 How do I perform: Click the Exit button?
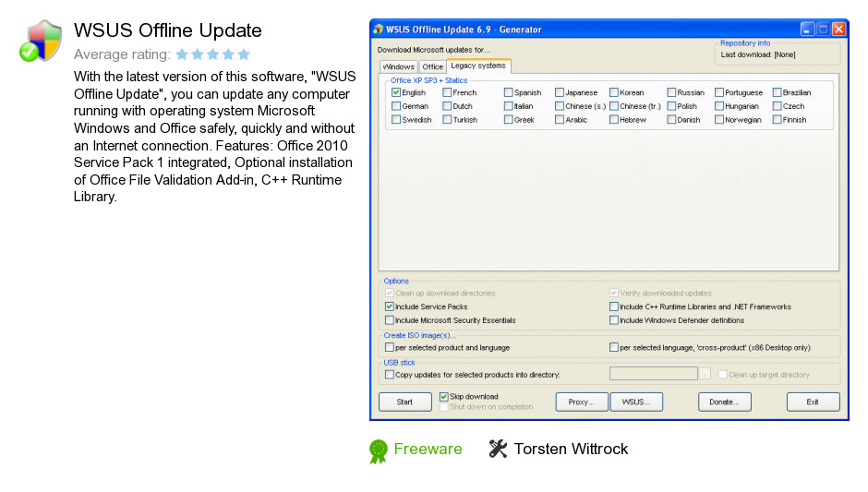pyautogui.click(x=813, y=402)
